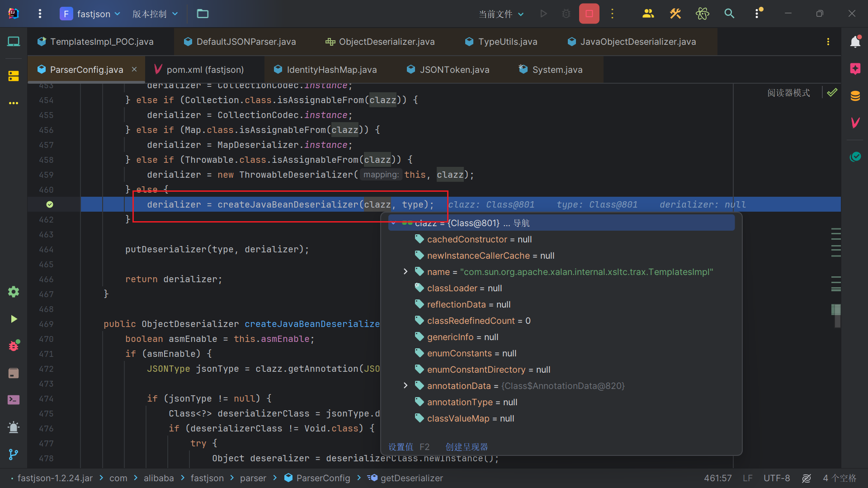Open the pink AI assistant panel icon
Image resolution: width=868 pixels, height=488 pixels.
(855, 69)
